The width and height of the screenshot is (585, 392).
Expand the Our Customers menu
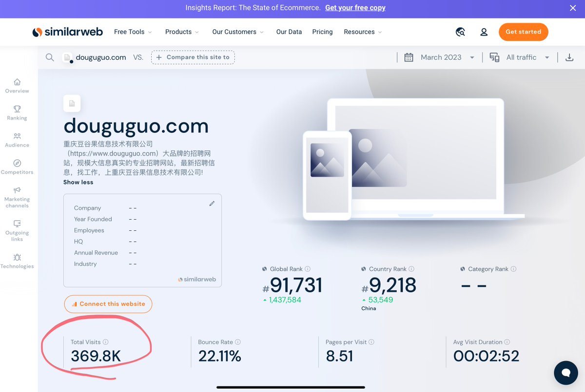pos(238,32)
